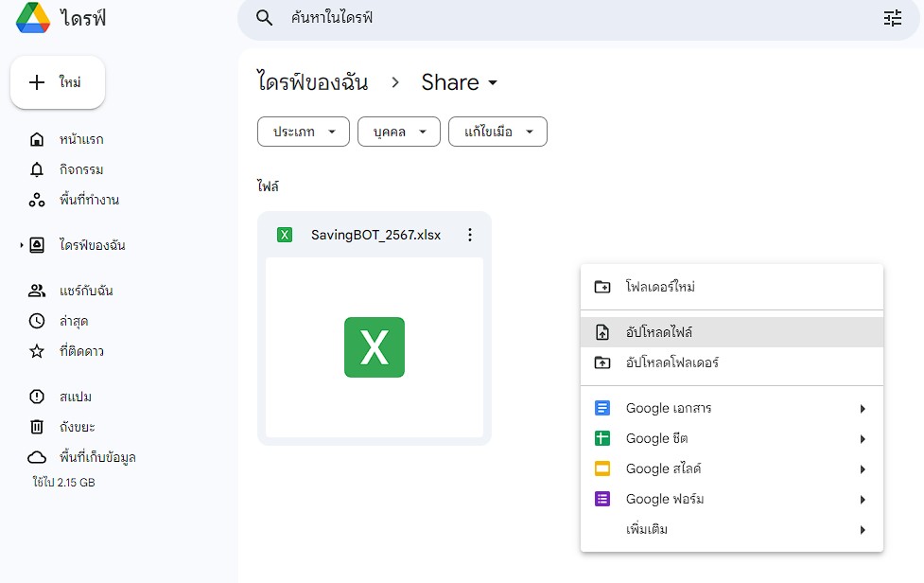Open the ถังขยะ trash folder

[x=76, y=427]
